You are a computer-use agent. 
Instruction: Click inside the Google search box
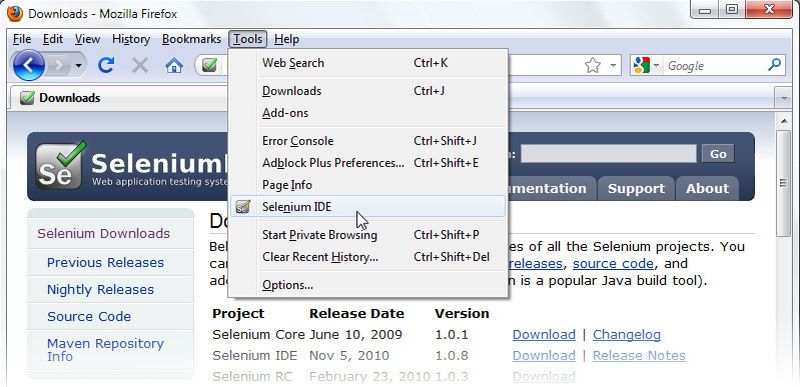pos(714,65)
